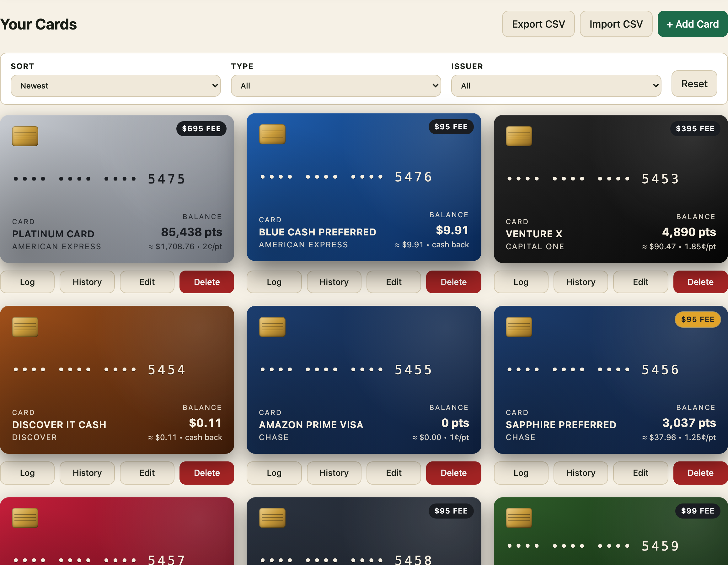Delete the Platinum Card
The width and height of the screenshot is (728, 565).
pos(207,282)
